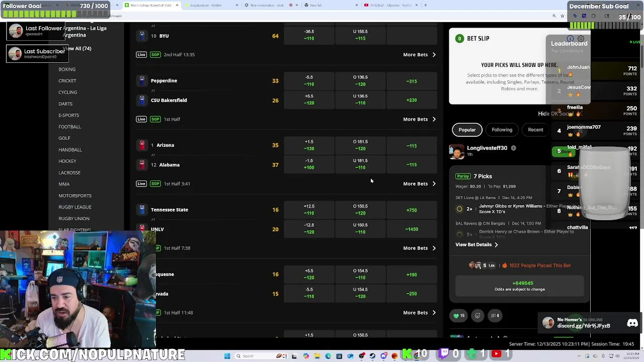Open Windows Start menu

227,356
